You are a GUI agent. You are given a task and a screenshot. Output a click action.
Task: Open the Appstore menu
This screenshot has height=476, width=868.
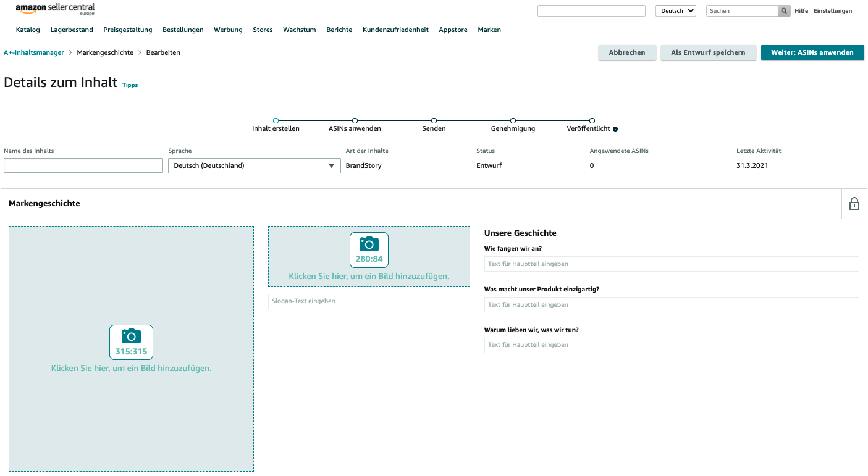pyautogui.click(x=453, y=30)
